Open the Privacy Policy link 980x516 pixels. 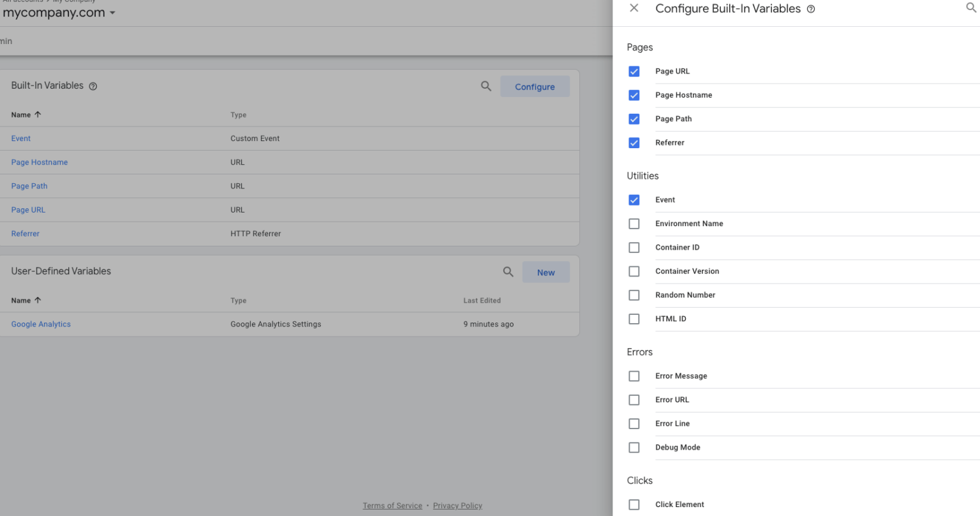pyautogui.click(x=457, y=505)
